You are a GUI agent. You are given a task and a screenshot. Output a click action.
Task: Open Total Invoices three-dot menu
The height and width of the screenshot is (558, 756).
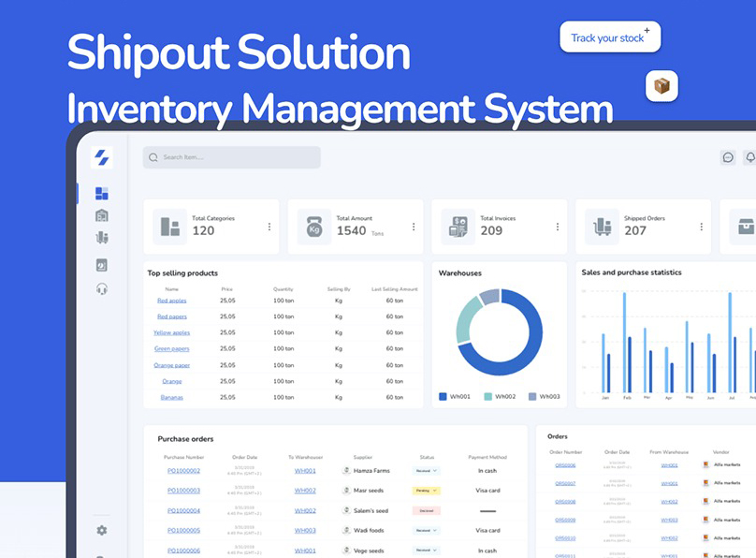pos(558,227)
